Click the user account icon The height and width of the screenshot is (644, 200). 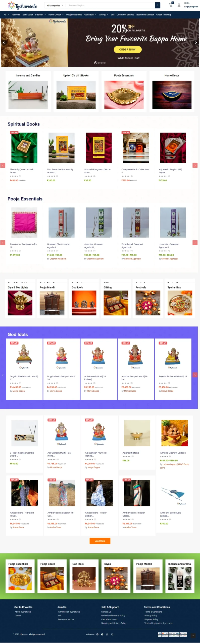tap(179, 5)
